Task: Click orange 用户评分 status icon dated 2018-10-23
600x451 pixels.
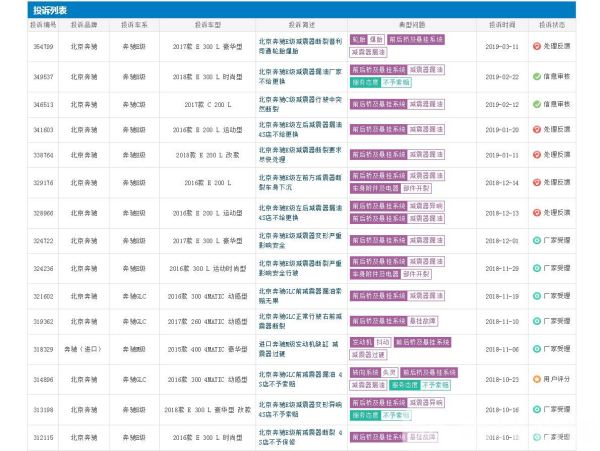Action: [x=536, y=379]
